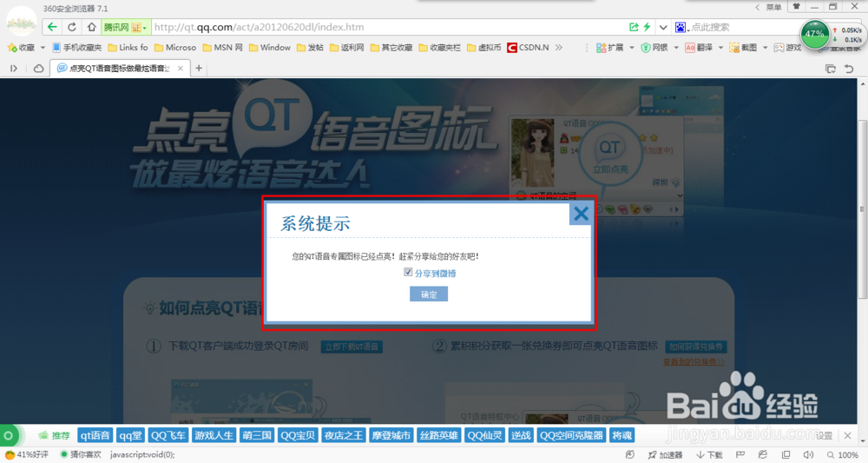Image resolution: width=868 pixels, height=463 pixels.
Task: Click the 如何获得兑换券 button
Action: (x=696, y=347)
